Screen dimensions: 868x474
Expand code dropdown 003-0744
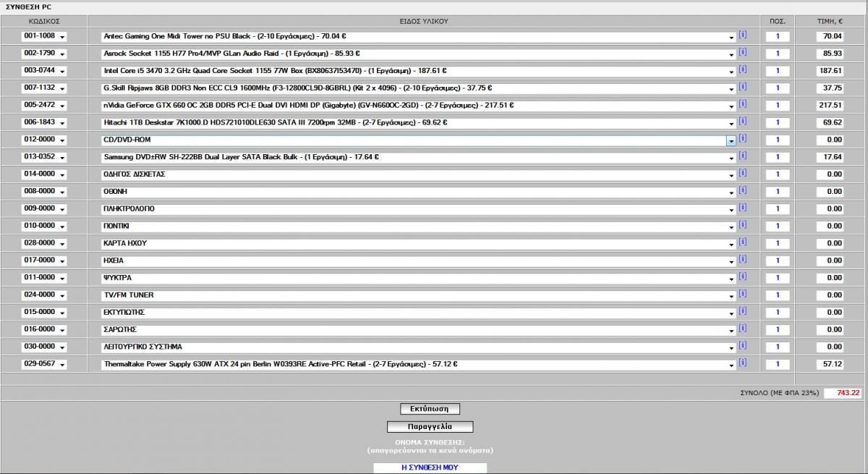pyautogui.click(x=44, y=71)
